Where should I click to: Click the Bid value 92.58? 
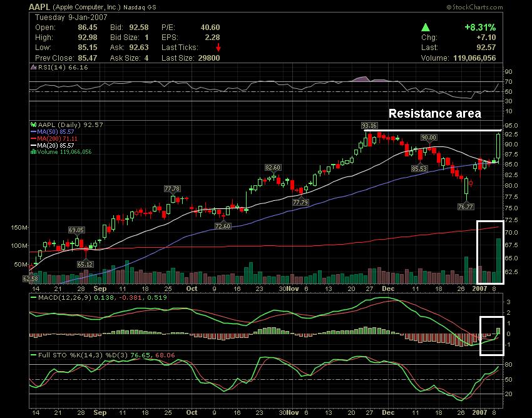[139, 28]
